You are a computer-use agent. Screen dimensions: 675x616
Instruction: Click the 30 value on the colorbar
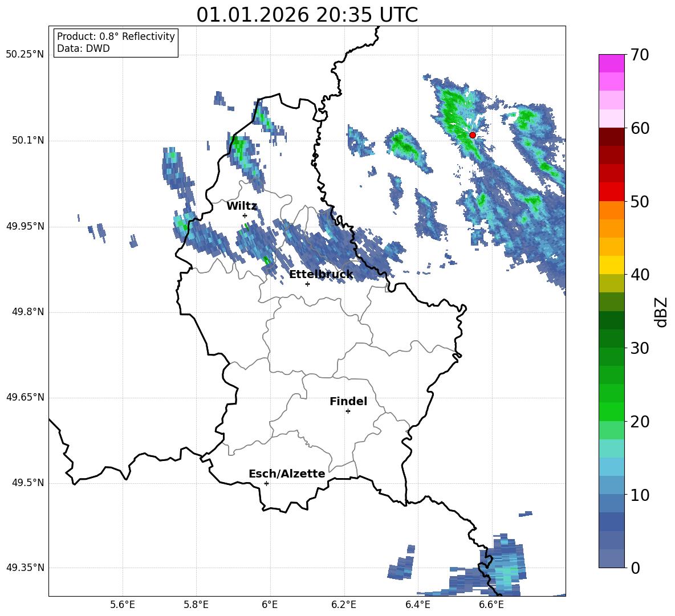click(x=639, y=348)
